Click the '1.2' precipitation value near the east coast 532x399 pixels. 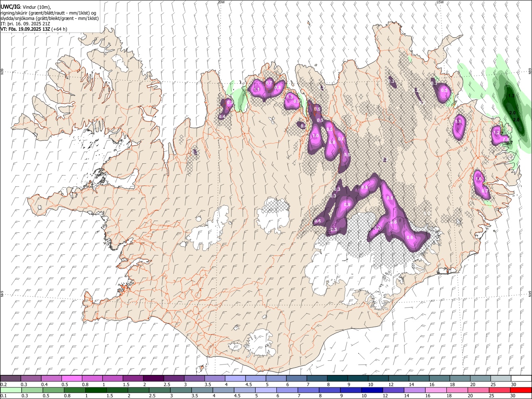click(496, 133)
